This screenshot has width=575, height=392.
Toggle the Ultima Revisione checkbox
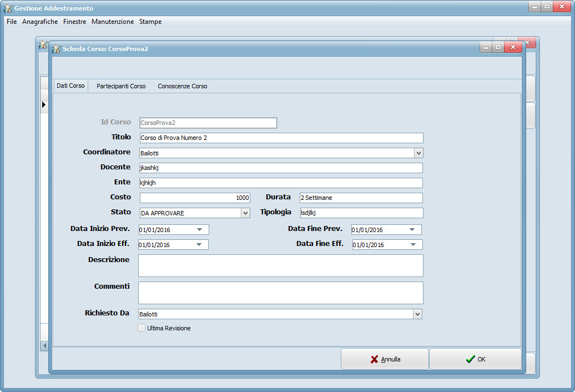pyautogui.click(x=142, y=328)
